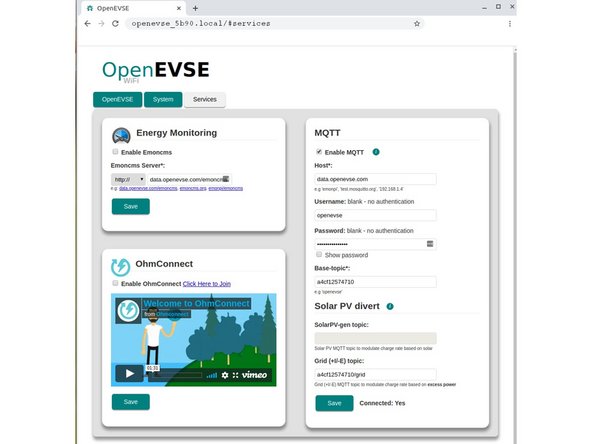
Task: Click the Emoncms server address field
Action: (x=189, y=179)
